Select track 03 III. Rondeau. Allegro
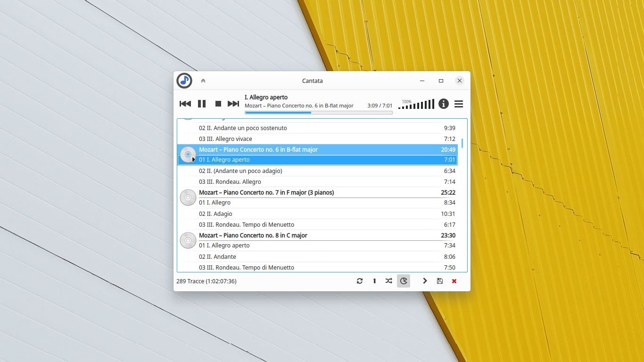 317,181
